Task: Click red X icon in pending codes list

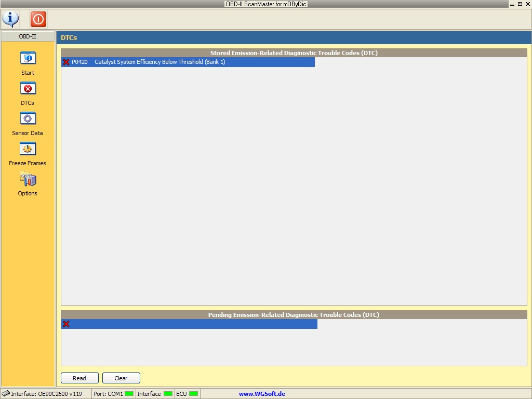Action: 66,324
